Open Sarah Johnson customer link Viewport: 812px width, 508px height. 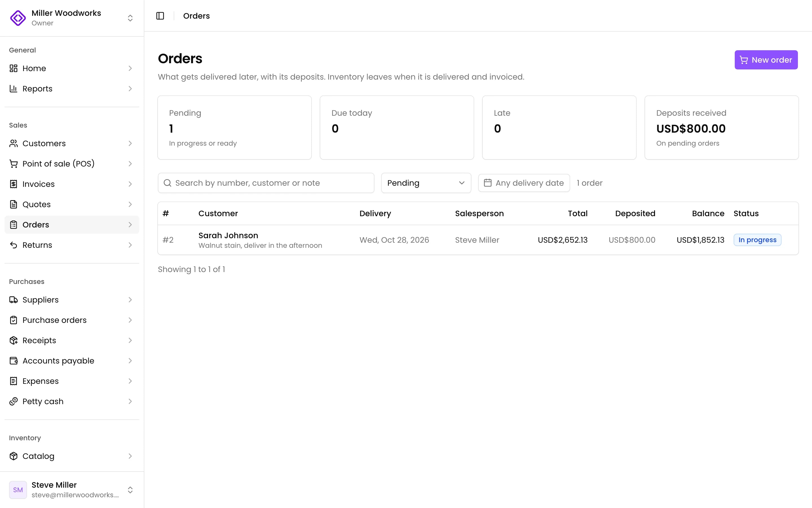coord(228,235)
